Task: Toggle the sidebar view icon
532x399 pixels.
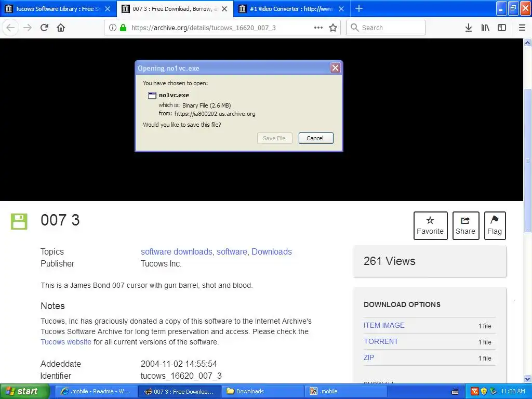Action: coord(502,28)
